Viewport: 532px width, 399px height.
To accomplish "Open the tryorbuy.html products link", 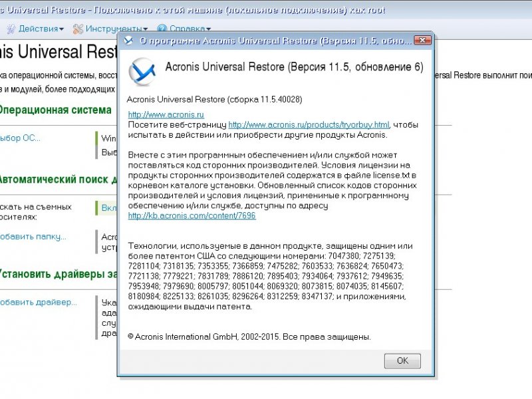I will coord(309,125).
